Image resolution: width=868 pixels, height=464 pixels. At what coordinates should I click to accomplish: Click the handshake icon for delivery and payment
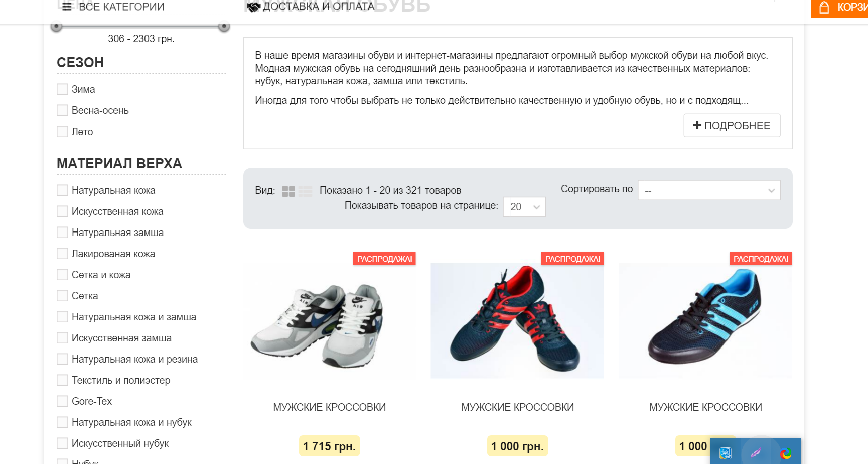[254, 7]
